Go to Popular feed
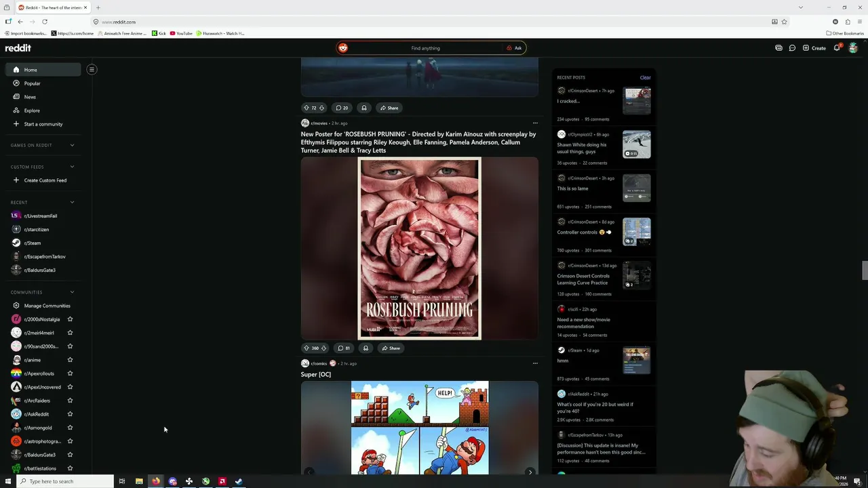 [43, 83]
